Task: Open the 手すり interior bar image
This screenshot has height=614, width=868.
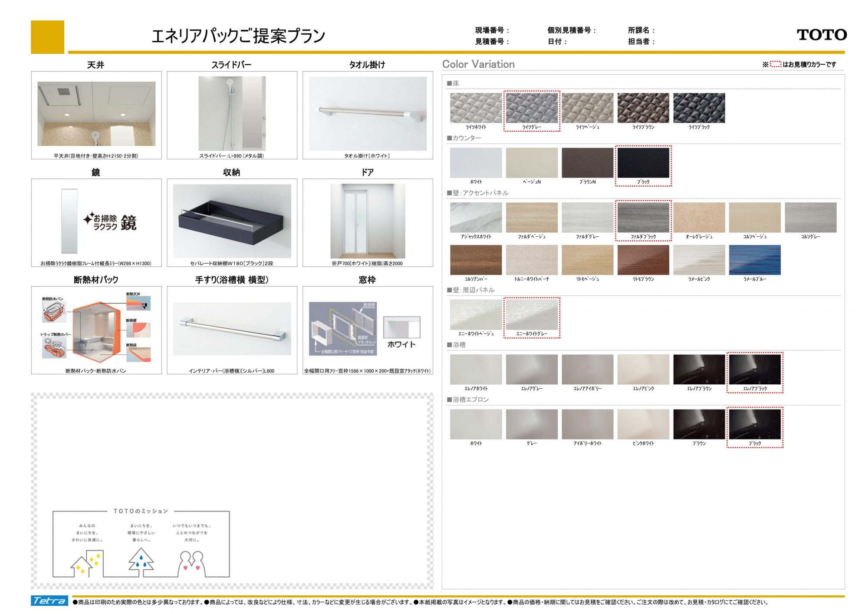Action: pyautogui.click(x=232, y=329)
